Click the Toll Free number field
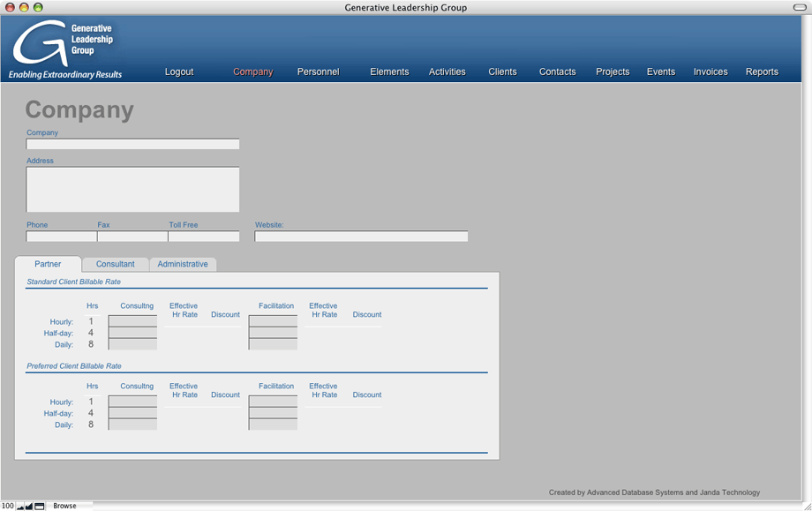This screenshot has height=511, width=812. (204, 237)
